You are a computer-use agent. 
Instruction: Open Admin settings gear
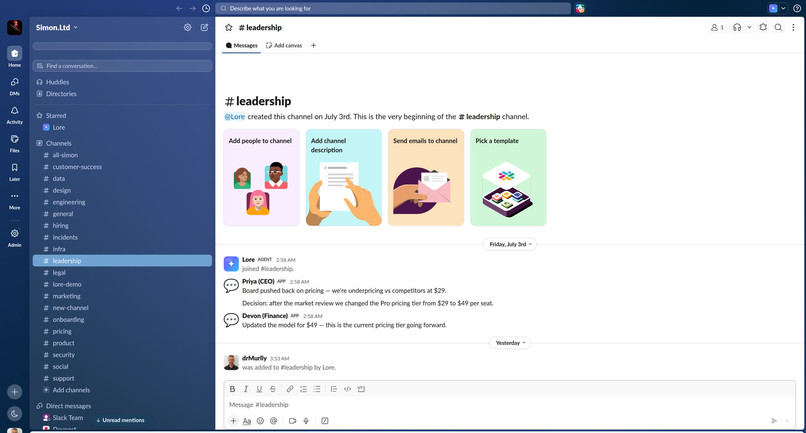[14, 237]
